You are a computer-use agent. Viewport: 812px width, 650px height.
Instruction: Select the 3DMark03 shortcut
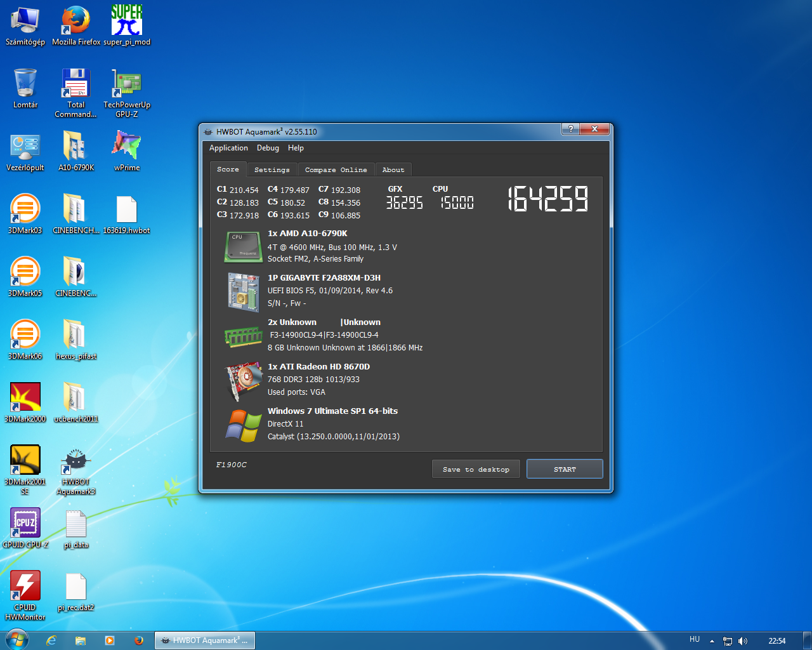(25, 215)
